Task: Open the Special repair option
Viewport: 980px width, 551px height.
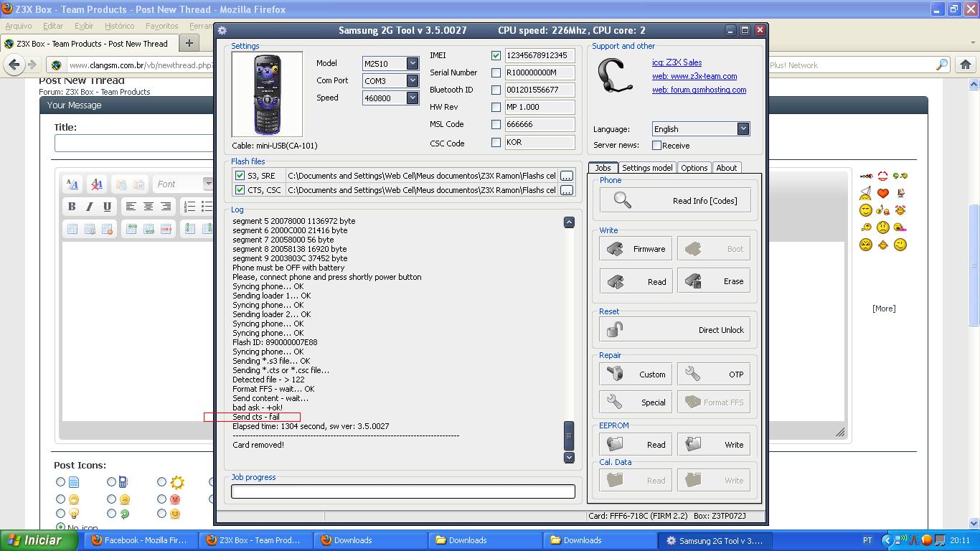Action: pos(636,402)
